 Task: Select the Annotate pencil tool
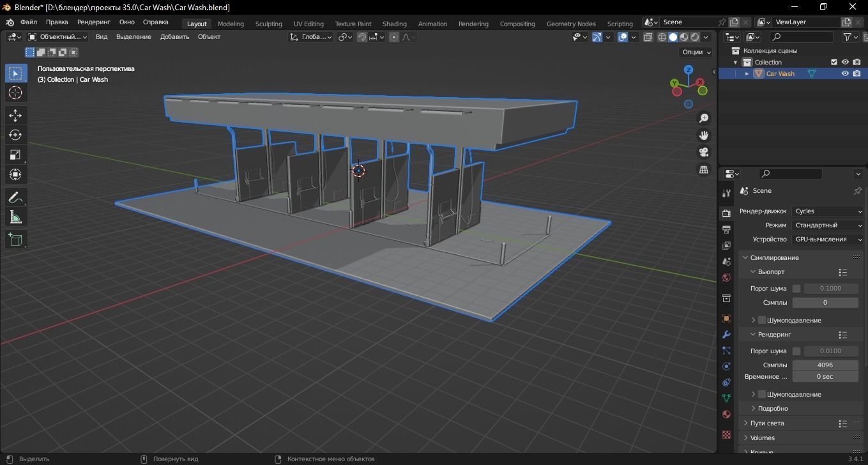[x=15, y=197]
